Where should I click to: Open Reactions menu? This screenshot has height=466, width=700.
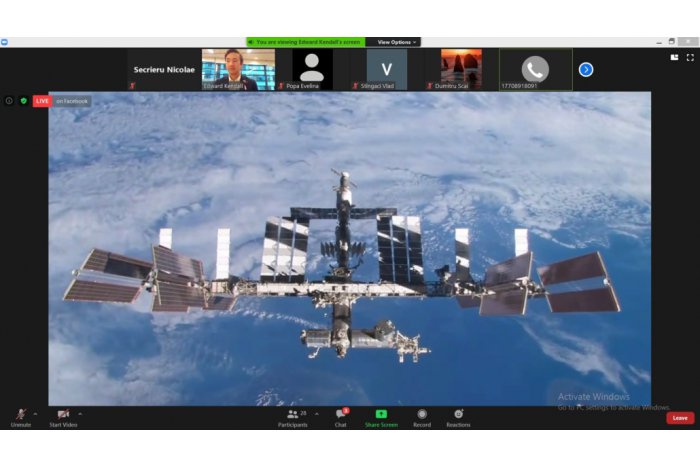pyautogui.click(x=458, y=418)
